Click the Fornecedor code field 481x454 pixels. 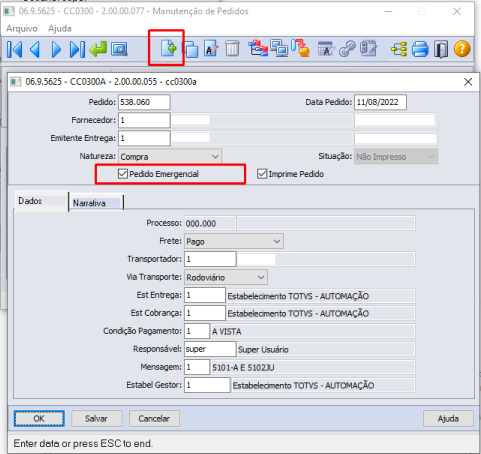click(144, 120)
